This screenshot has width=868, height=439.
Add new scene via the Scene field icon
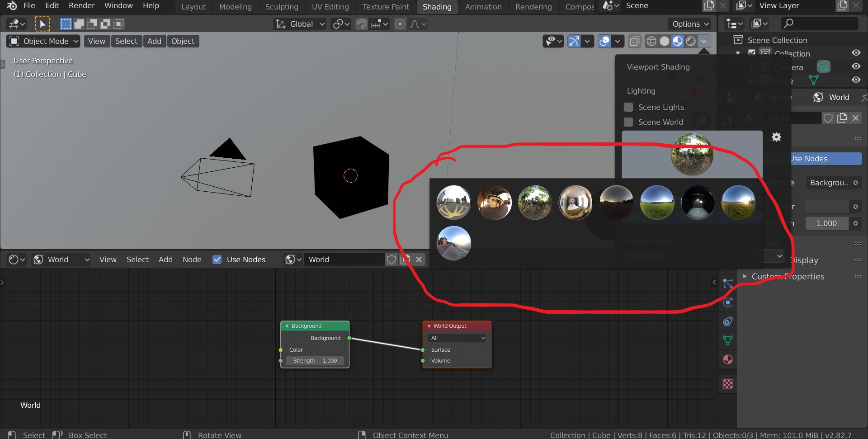(709, 5)
